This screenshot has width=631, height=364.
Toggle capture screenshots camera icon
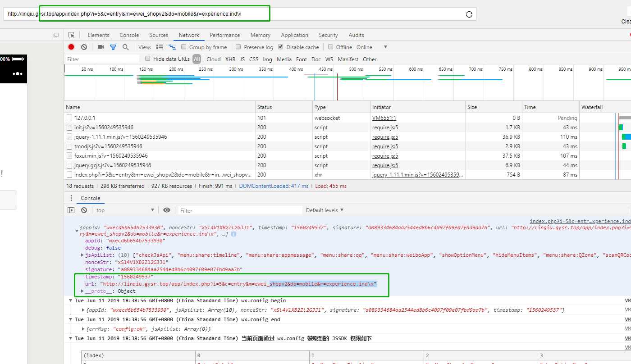(x=101, y=47)
